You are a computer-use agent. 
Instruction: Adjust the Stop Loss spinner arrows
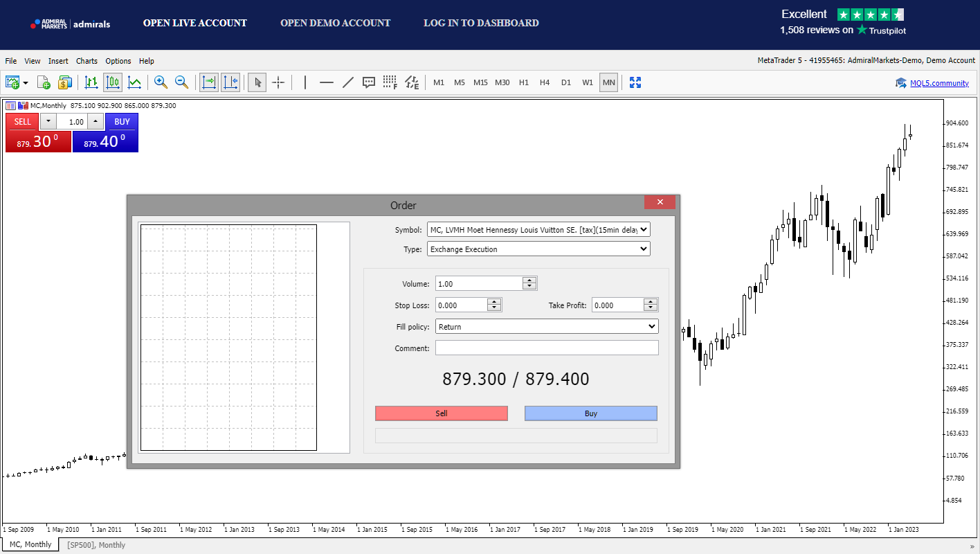[x=494, y=305]
